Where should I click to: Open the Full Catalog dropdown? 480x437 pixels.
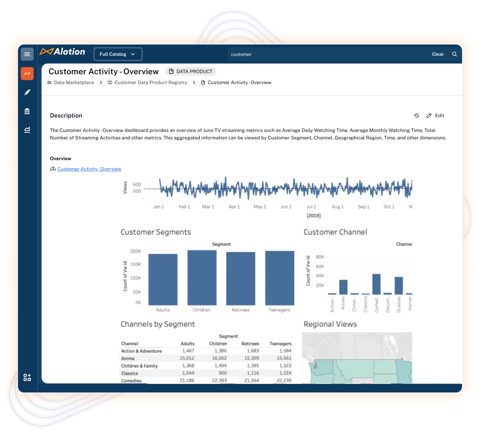point(118,54)
